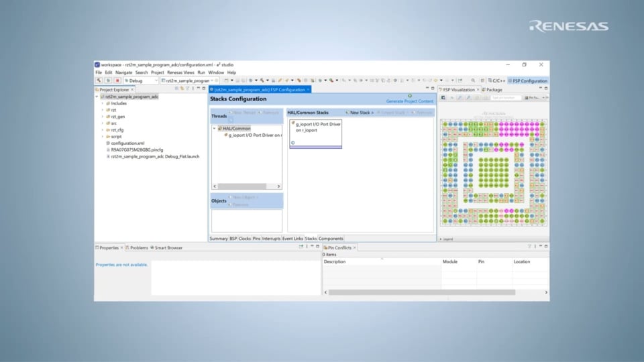Switch to the C/C++ perspective
This screenshot has width=644, height=362.
click(x=496, y=80)
